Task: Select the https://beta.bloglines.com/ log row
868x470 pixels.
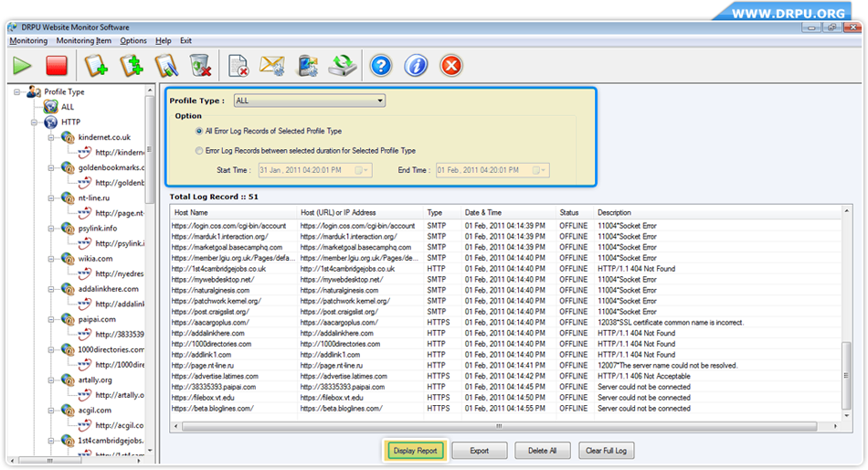Action: (506, 409)
